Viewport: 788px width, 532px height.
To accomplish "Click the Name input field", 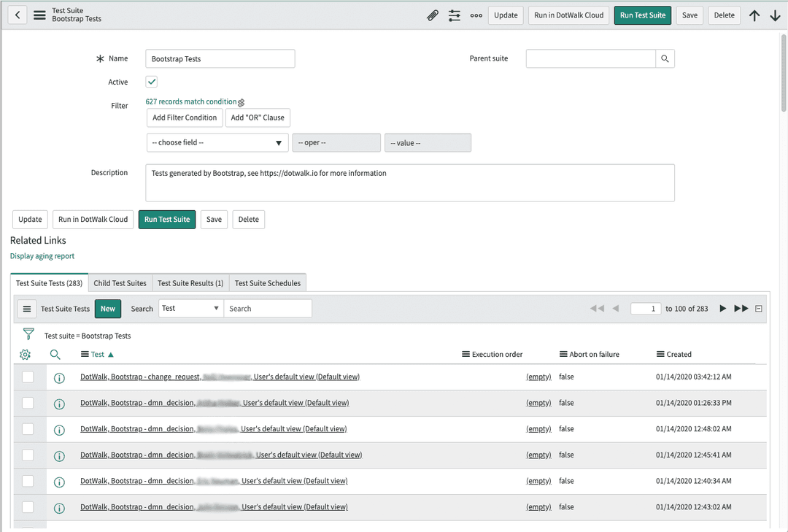I will pyautogui.click(x=220, y=59).
